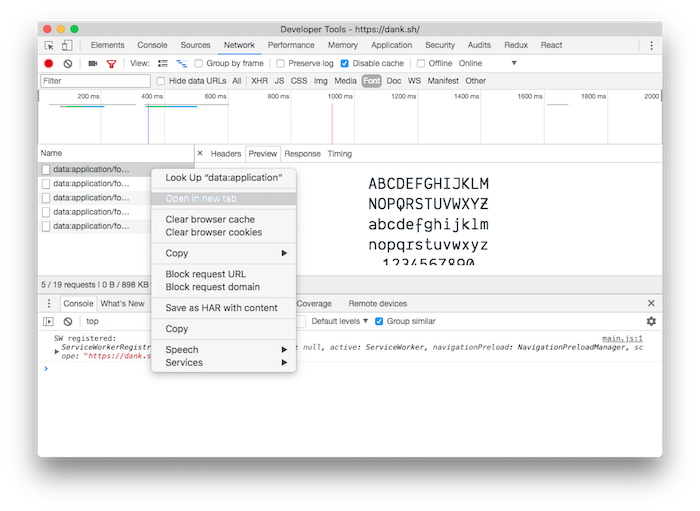Uncheck the Disable cache checkbox
The height and width of the screenshot is (511, 700).
pyautogui.click(x=345, y=63)
